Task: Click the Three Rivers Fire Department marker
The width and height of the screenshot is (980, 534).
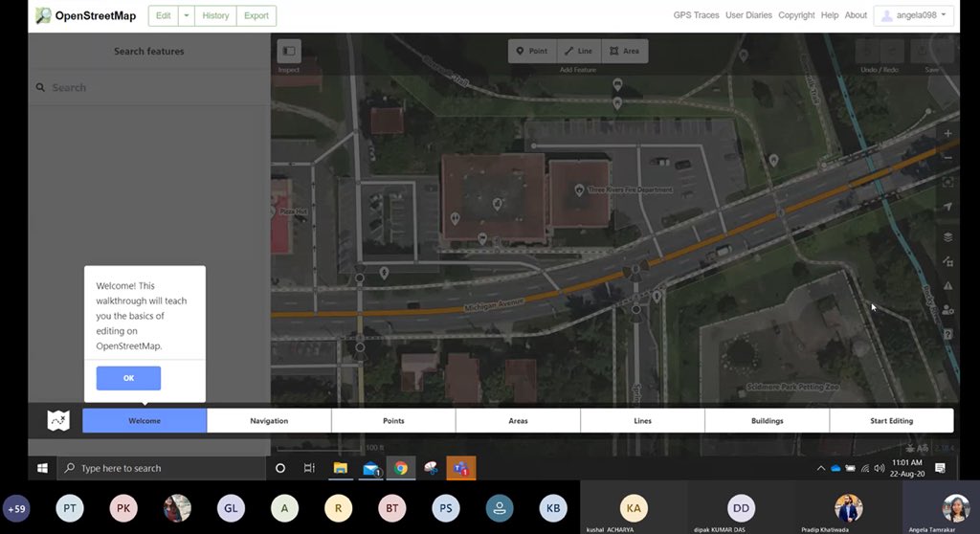Action: coord(579,189)
